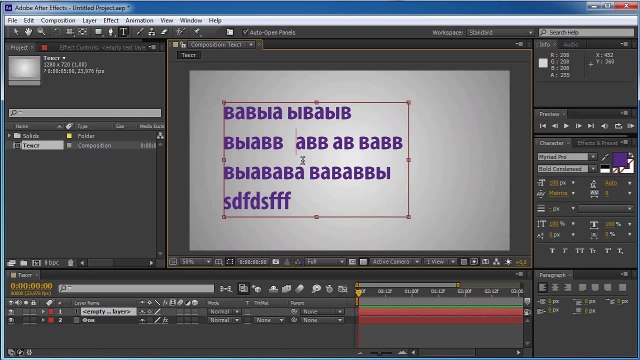The width and height of the screenshot is (640, 360).
Task: Take snapshot camera icon in viewer
Action: point(276,262)
